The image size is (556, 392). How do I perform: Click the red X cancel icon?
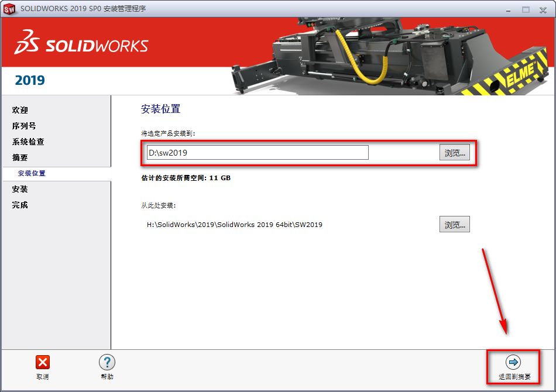tap(42, 362)
